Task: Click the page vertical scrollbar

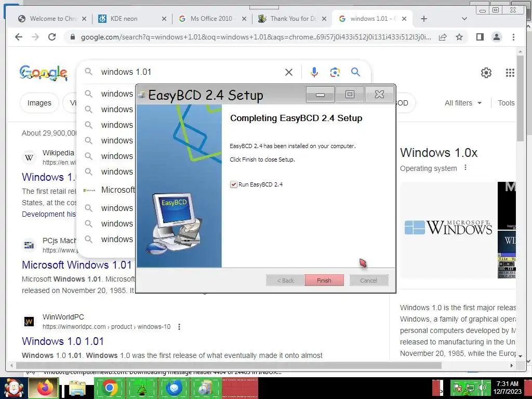Action: (521, 98)
